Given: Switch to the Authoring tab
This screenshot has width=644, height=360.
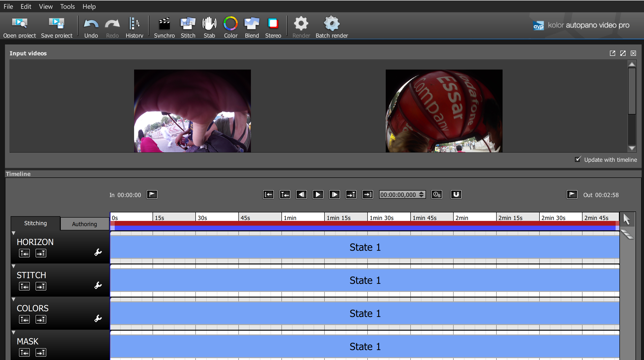Looking at the screenshot, I should tap(84, 224).
